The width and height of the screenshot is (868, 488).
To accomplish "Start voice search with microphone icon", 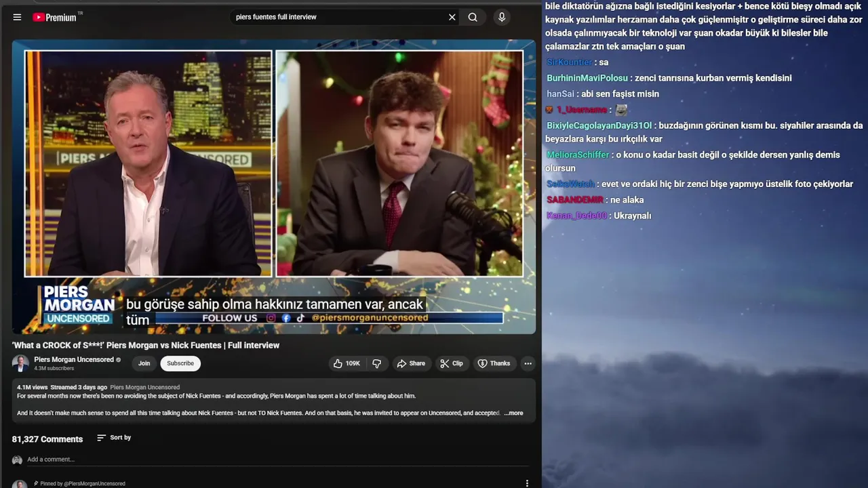I will (x=502, y=17).
